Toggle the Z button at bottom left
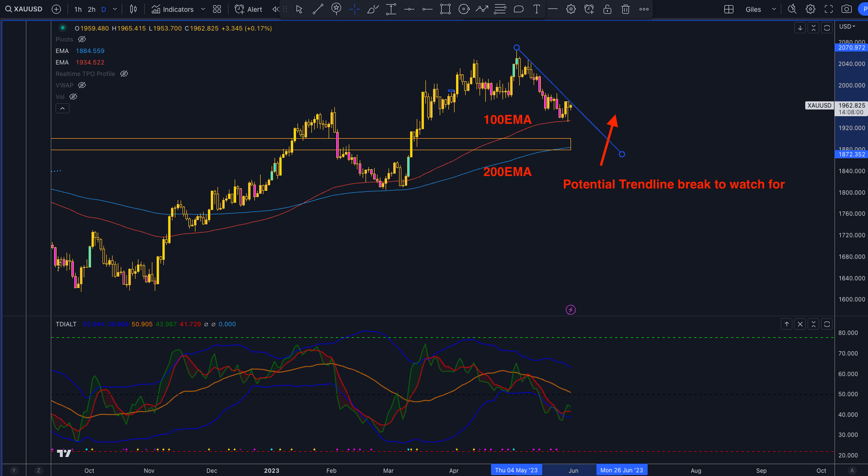The image size is (868, 476). pyautogui.click(x=39, y=470)
